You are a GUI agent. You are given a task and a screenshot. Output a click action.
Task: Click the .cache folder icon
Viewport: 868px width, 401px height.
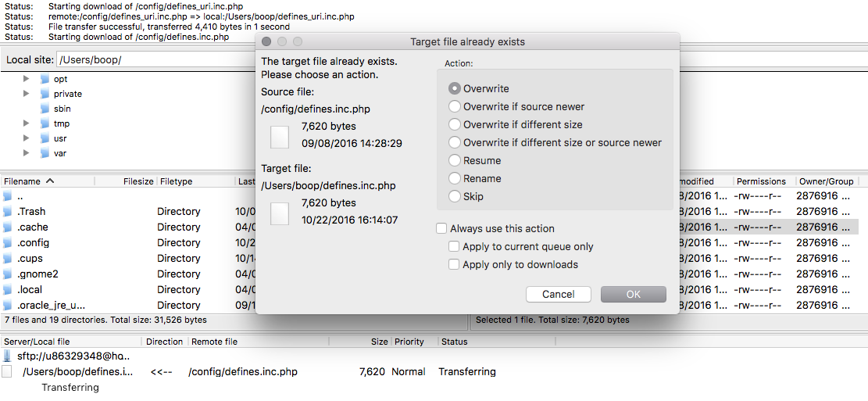[8, 227]
